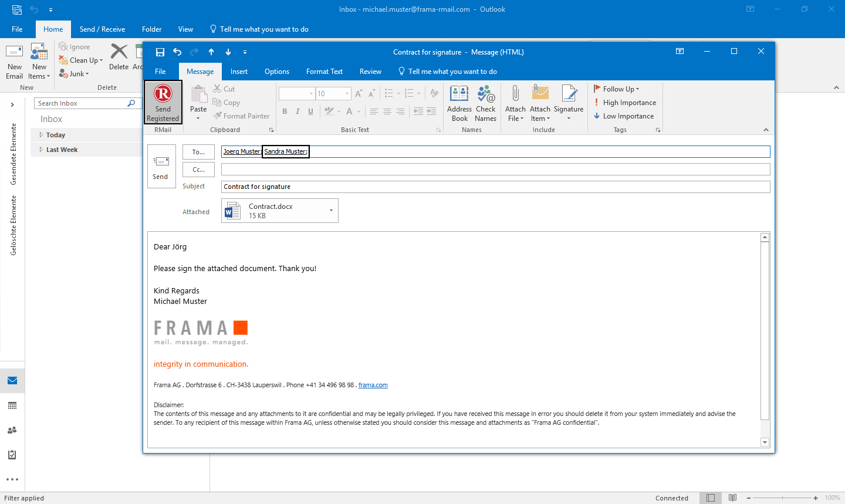Set Low Importance on the message
845x504 pixels.
[624, 116]
